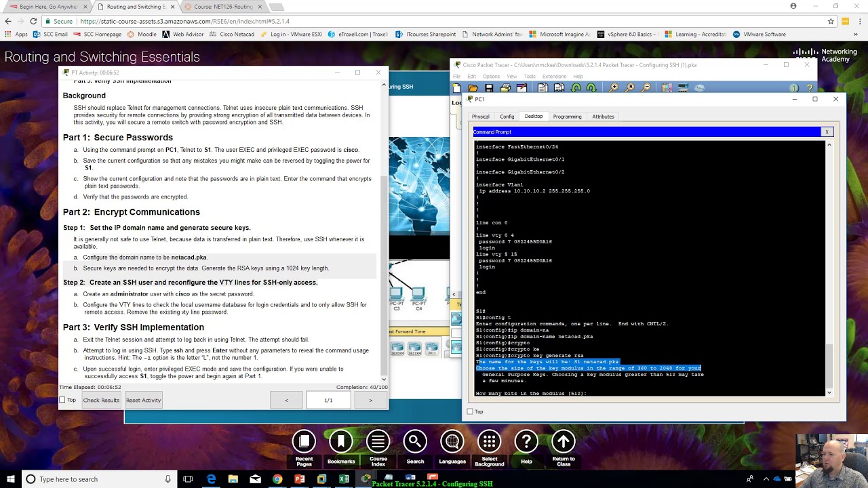Go to next activity page arrow
This screenshot has height=488, width=868.
(x=370, y=400)
